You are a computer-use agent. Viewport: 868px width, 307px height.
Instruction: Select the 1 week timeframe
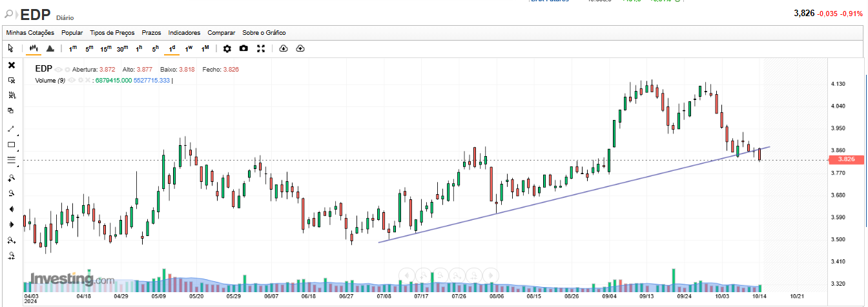(189, 48)
